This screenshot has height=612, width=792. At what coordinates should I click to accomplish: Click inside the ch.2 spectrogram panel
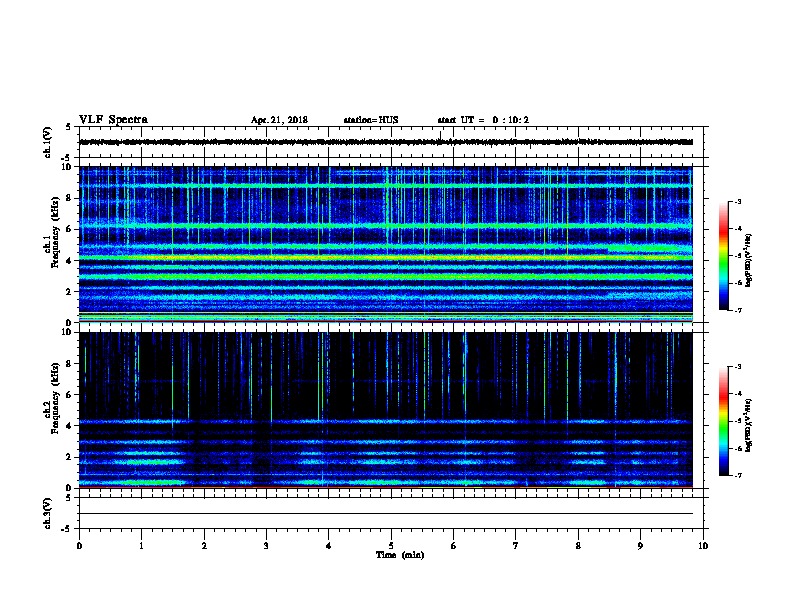(386, 410)
